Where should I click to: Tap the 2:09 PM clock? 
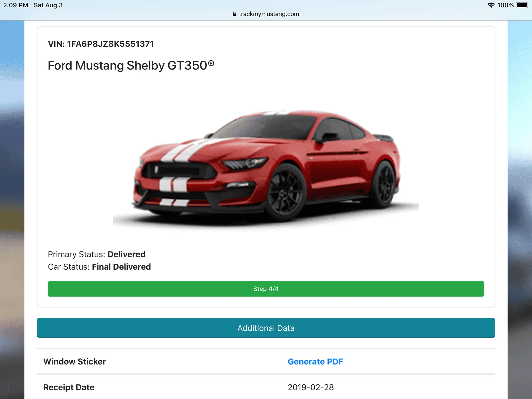click(16, 5)
